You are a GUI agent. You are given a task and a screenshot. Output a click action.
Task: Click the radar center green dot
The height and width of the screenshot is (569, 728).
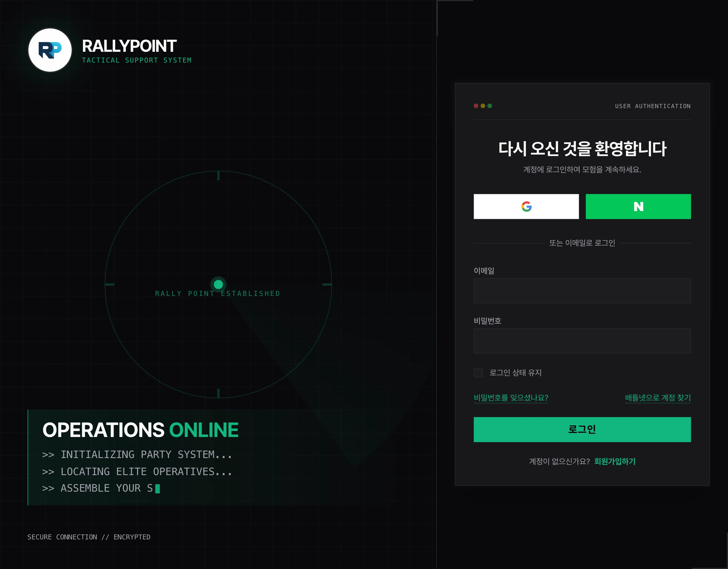218,284
